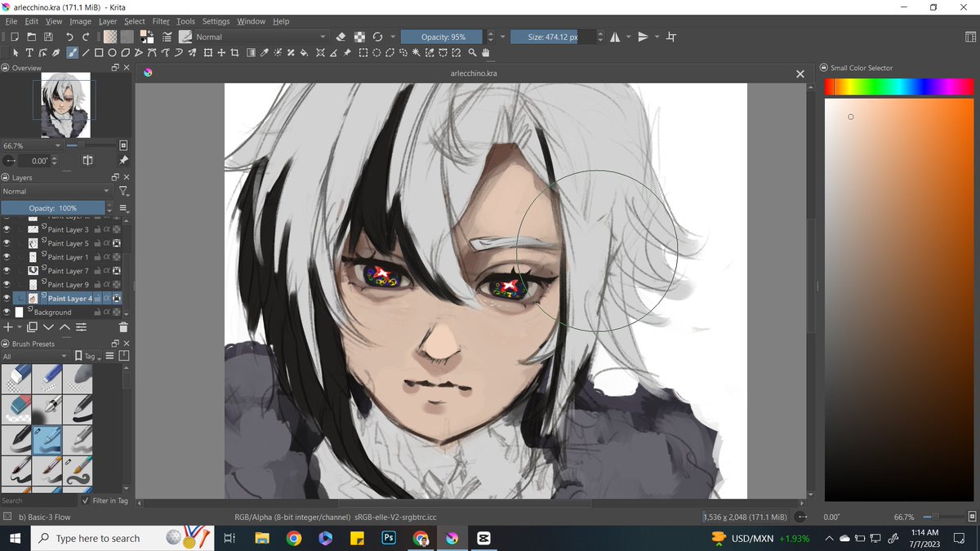This screenshot has width=980, height=551.
Task: Select the Pan hand tool
Action: [x=485, y=53]
